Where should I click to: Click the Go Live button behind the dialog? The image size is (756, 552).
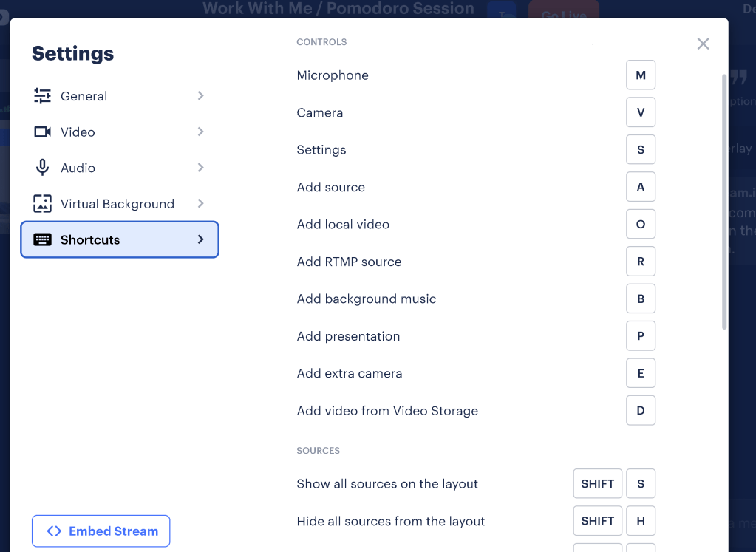pos(564,10)
